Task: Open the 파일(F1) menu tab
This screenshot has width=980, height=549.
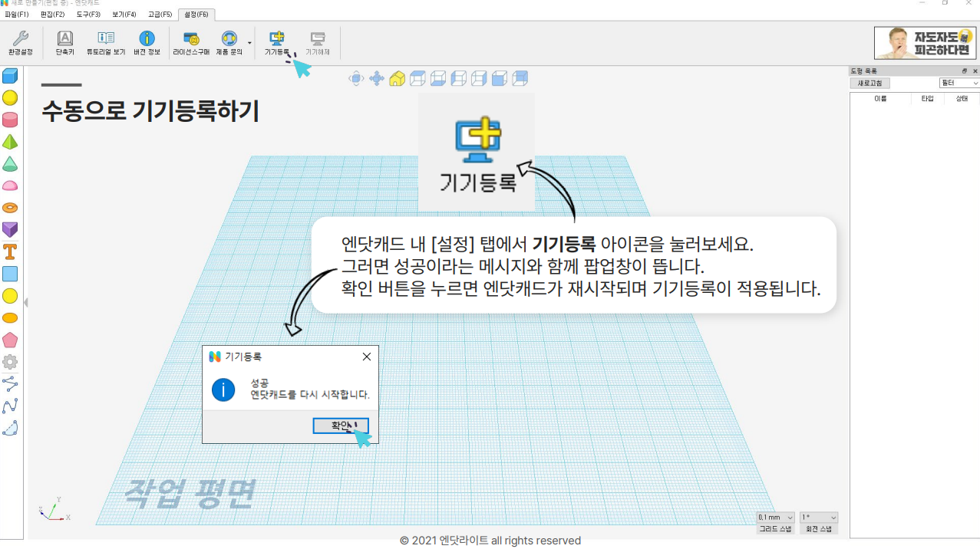Action: [x=16, y=15]
